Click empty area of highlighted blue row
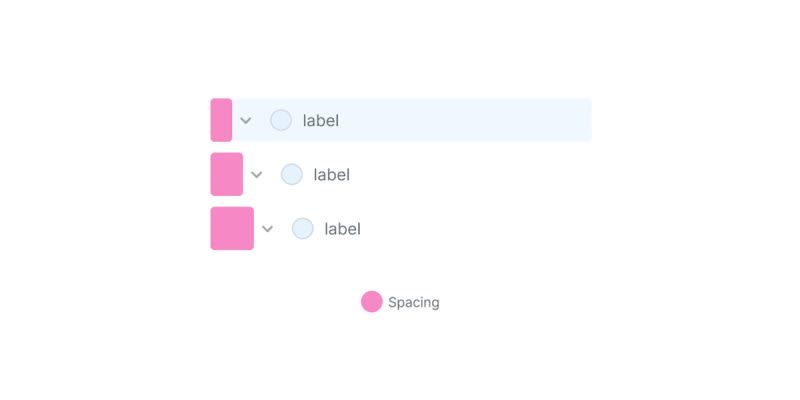 pos(470,120)
